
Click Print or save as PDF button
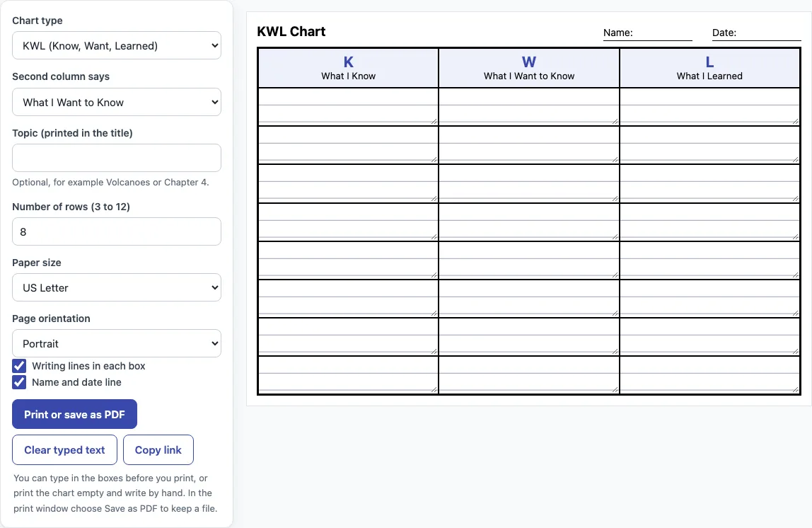(x=74, y=414)
